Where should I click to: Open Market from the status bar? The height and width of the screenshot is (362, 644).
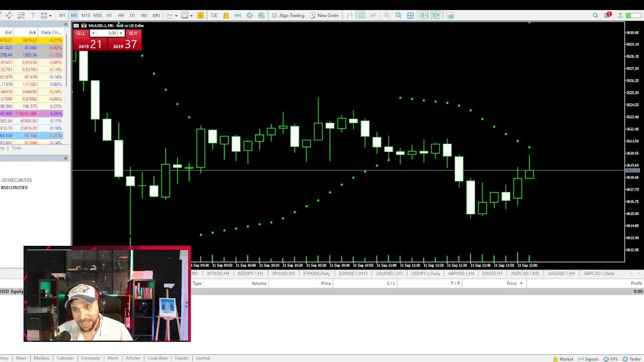pos(563,359)
